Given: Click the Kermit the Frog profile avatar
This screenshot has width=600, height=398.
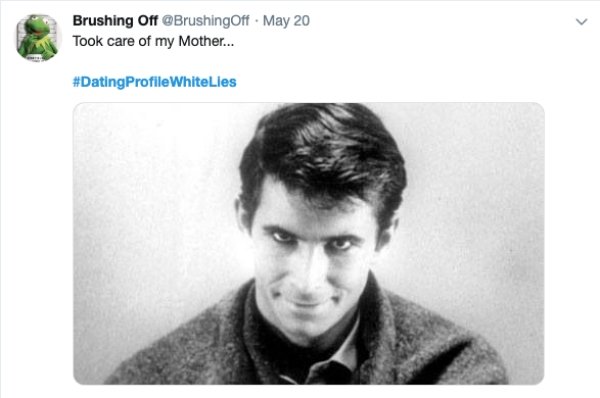Looking at the screenshot, I should 37,38.
